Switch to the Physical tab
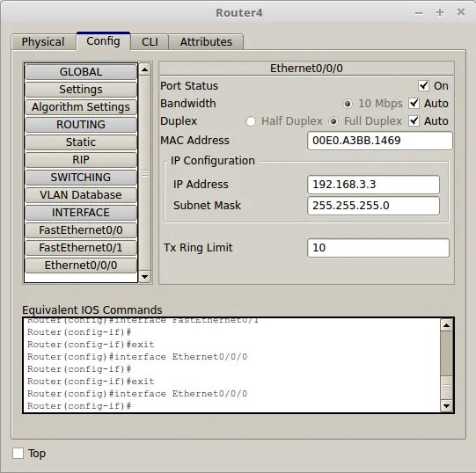This screenshot has width=476, height=473. (43, 41)
